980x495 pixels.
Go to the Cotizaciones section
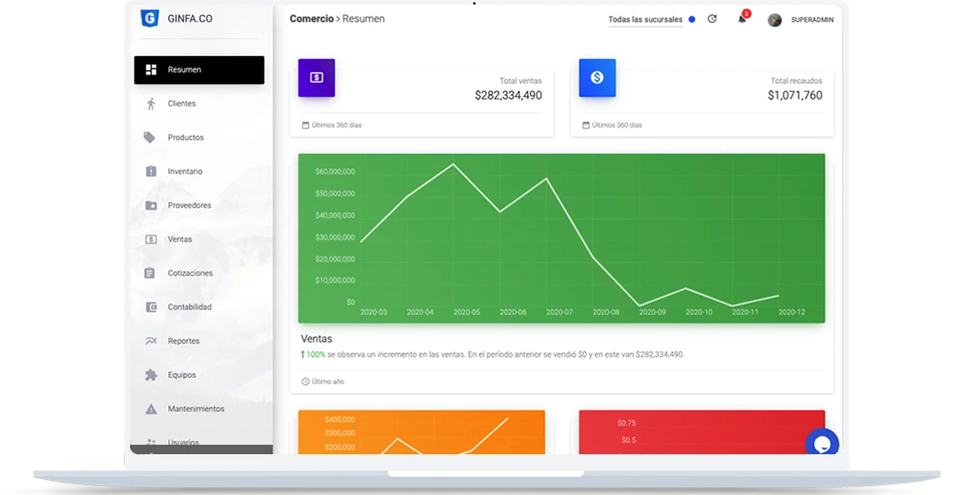tap(199, 273)
